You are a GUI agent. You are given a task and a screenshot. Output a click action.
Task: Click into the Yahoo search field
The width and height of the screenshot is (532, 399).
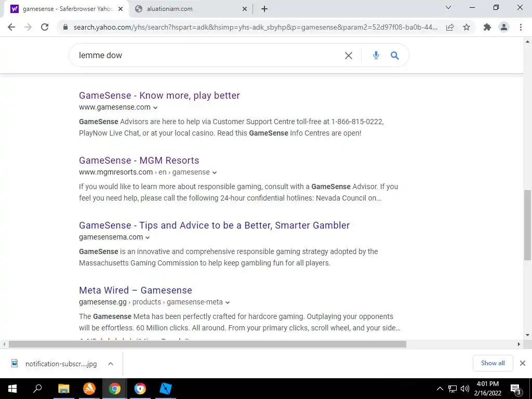209,55
